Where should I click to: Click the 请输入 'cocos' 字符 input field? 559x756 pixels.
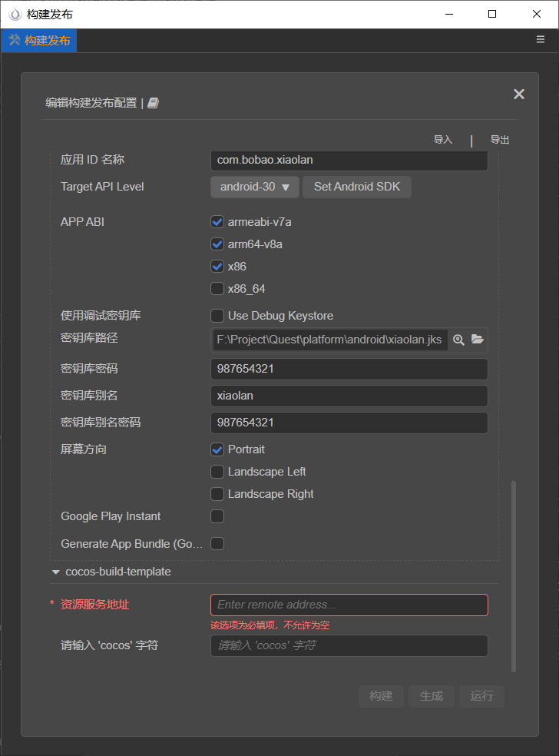pos(349,645)
